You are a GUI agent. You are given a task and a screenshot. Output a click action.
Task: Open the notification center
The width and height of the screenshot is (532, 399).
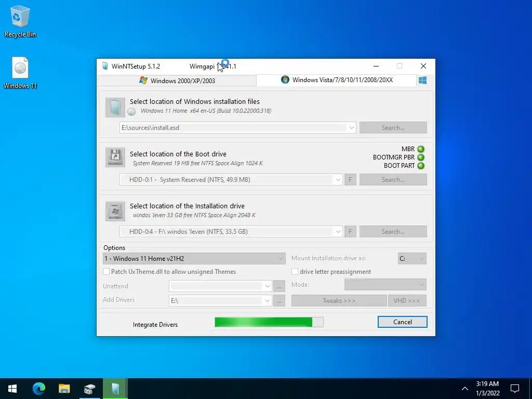point(515,389)
